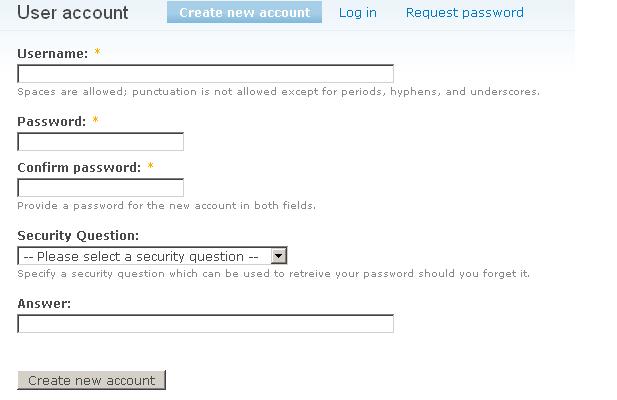The image size is (617, 400).
Task: Click the username help text about spaces
Action: 278,92
